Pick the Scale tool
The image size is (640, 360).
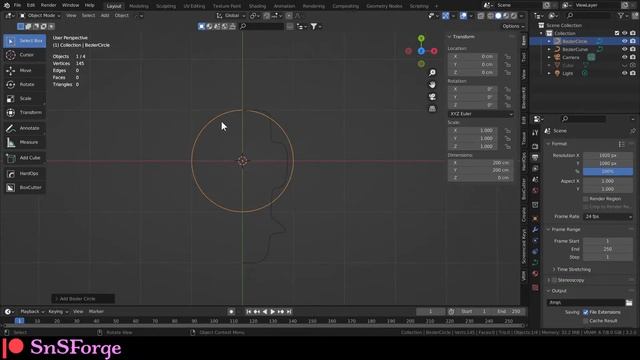click(x=24, y=99)
